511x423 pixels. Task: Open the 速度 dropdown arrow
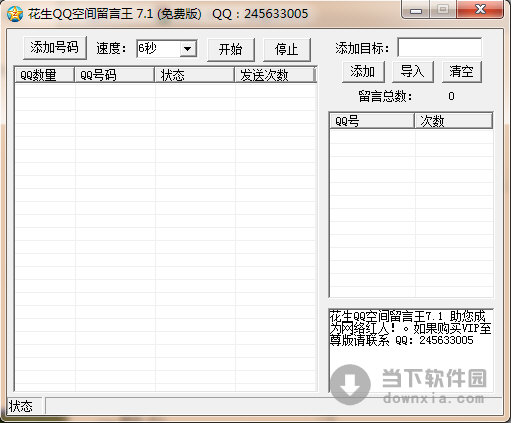[x=188, y=49]
